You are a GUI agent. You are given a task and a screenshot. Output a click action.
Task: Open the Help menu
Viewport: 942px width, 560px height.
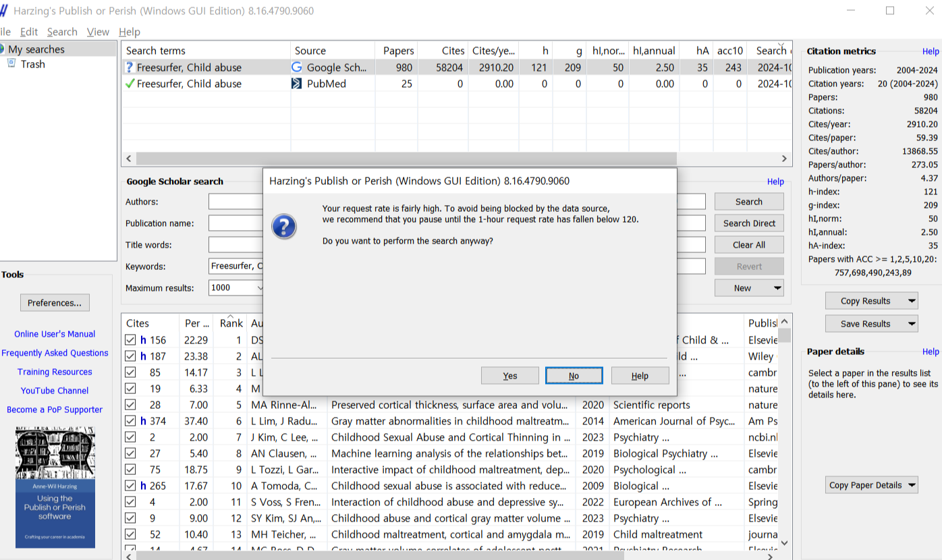[x=130, y=32]
